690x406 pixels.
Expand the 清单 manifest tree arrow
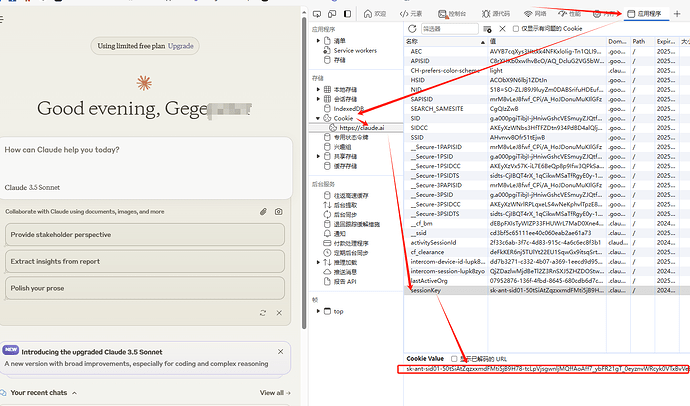point(318,40)
